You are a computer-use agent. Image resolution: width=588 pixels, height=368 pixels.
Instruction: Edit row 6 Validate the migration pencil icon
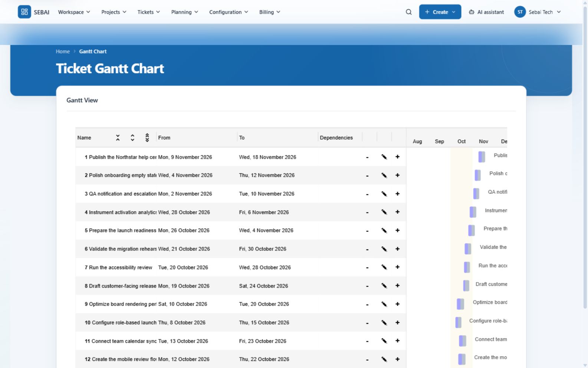coord(384,249)
